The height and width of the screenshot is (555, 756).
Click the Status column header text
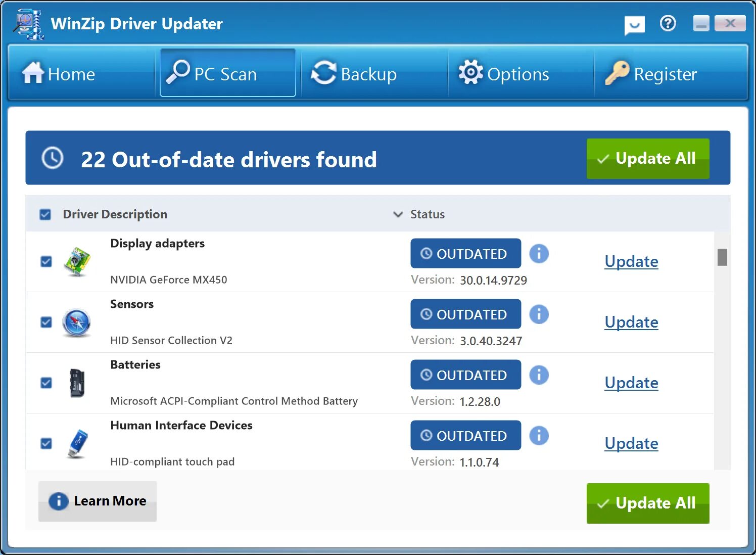[428, 214]
